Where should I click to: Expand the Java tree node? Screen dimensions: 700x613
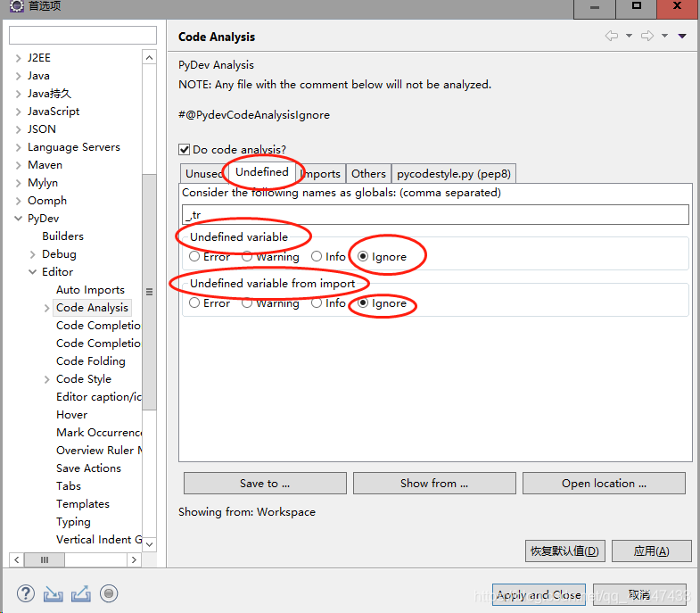pyautogui.click(x=18, y=76)
